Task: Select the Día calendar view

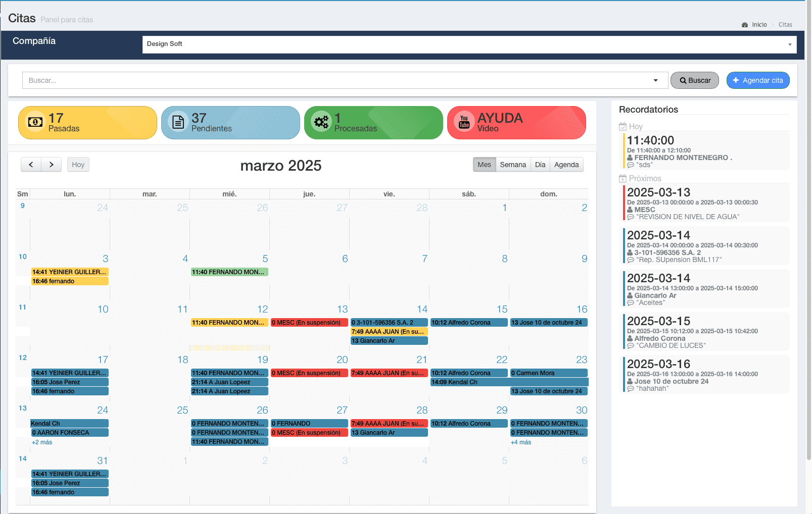Action: pos(540,165)
